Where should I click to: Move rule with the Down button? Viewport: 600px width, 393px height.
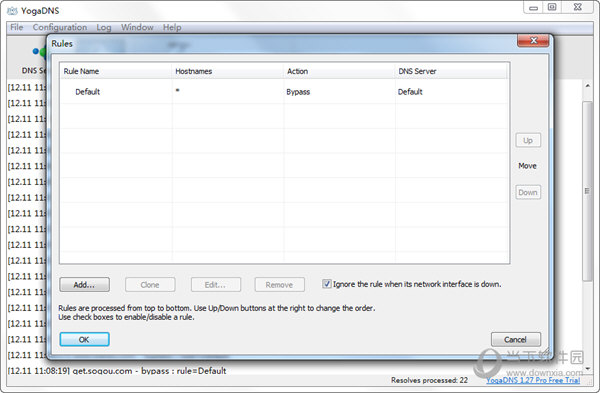528,192
